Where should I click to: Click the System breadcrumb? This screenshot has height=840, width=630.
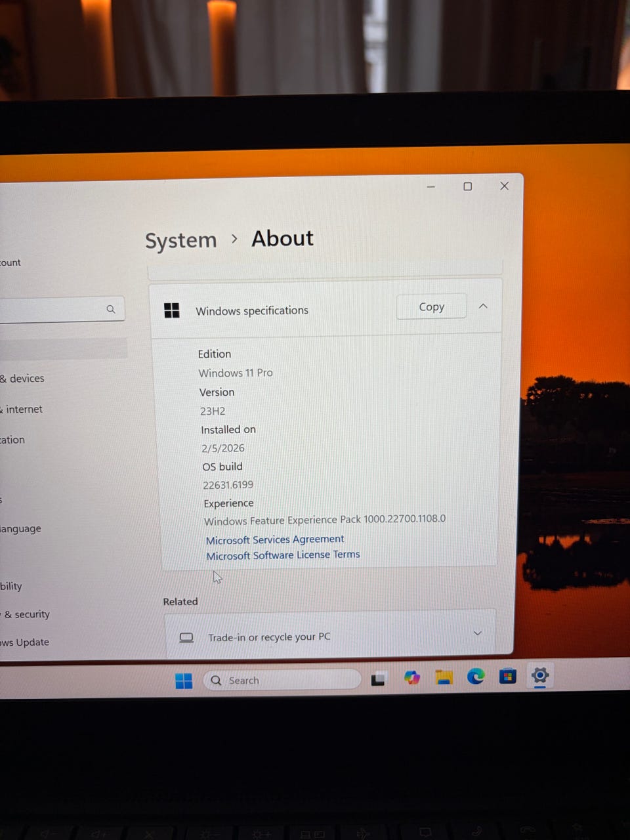tap(180, 241)
